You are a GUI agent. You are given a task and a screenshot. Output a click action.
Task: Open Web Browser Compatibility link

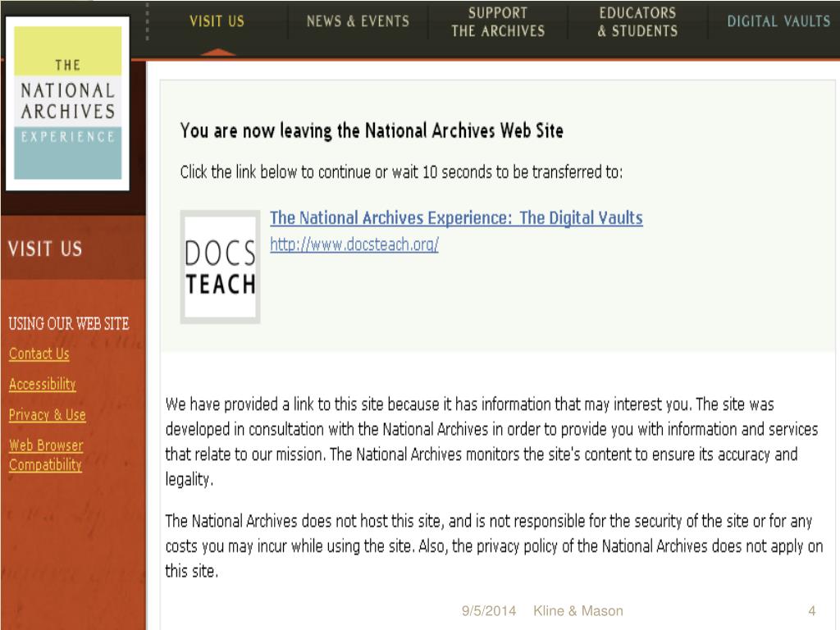click(46, 454)
